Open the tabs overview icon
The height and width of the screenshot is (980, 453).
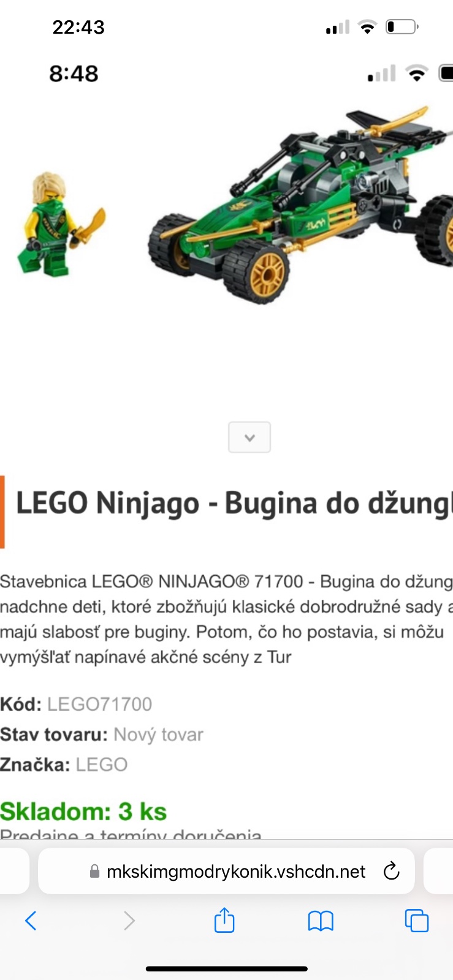click(x=417, y=921)
